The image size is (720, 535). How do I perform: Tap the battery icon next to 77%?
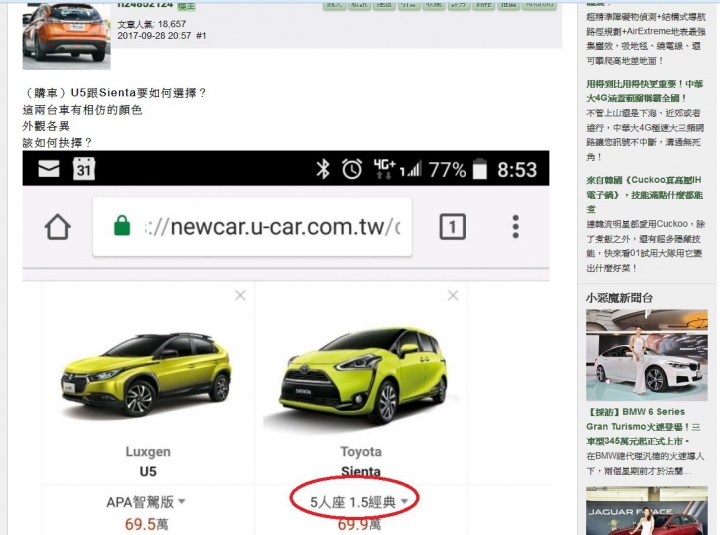tap(480, 169)
